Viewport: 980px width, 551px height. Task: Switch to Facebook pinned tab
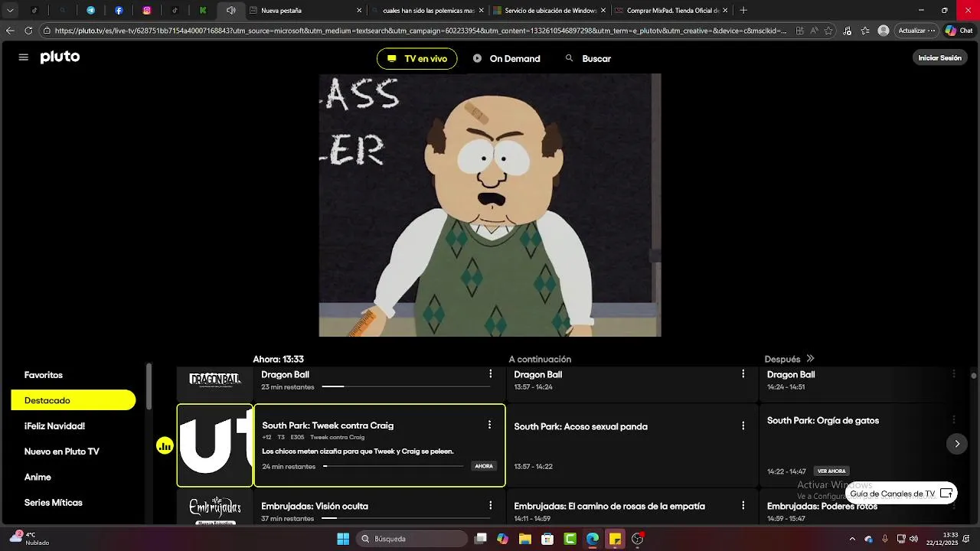click(x=119, y=11)
